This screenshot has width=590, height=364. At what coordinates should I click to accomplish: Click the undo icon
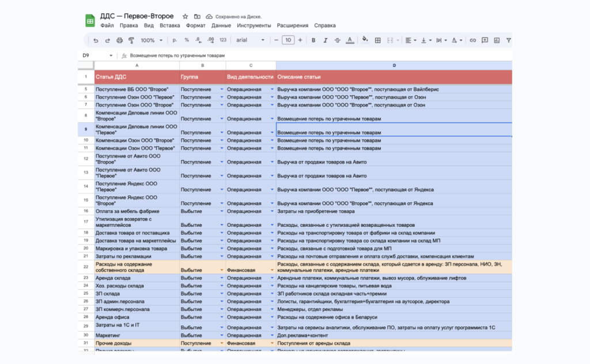click(x=96, y=40)
